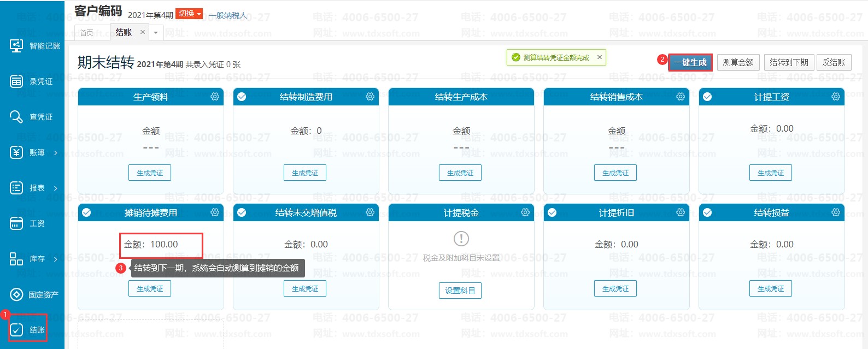The height and width of the screenshot is (349, 868).
Task: Open the 切换 period dropdown
Action: pyautogui.click(x=190, y=14)
